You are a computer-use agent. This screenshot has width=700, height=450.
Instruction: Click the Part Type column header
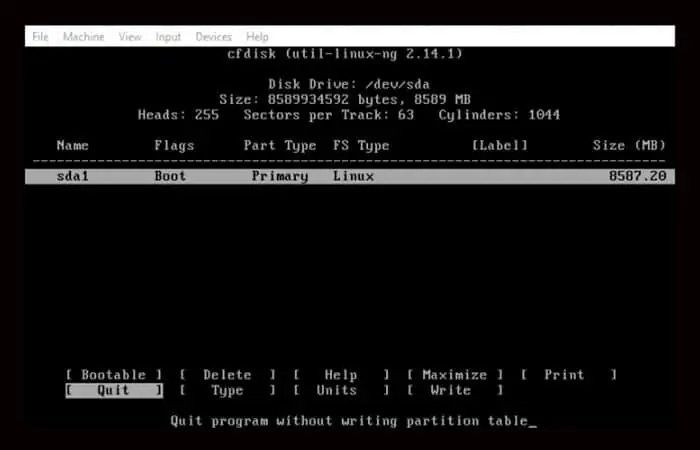click(280, 146)
